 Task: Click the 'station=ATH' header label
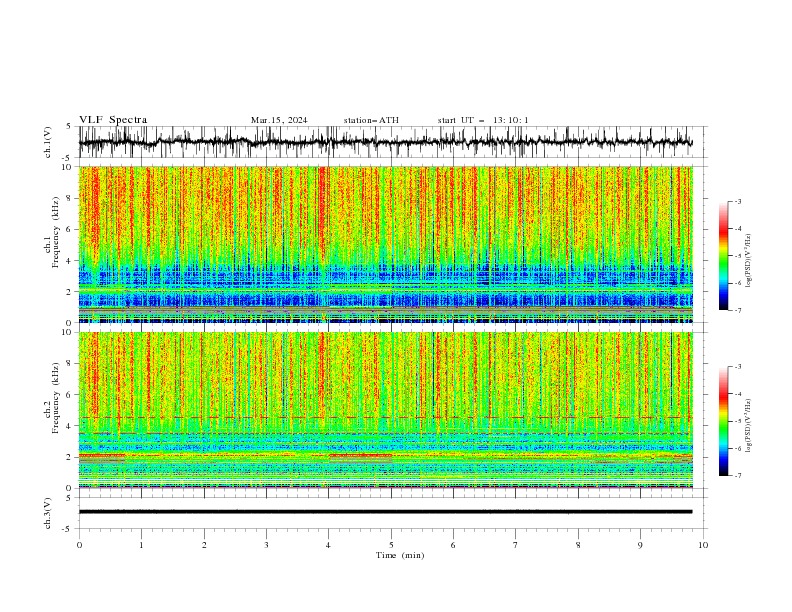click(371, 120)
